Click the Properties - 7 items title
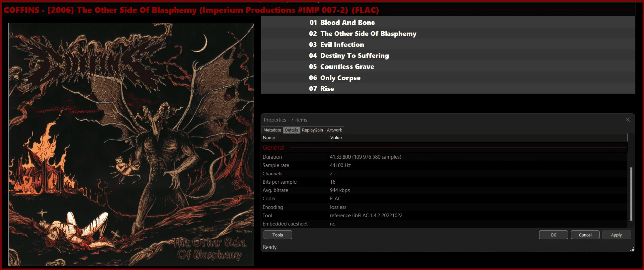 pos(285,120)
